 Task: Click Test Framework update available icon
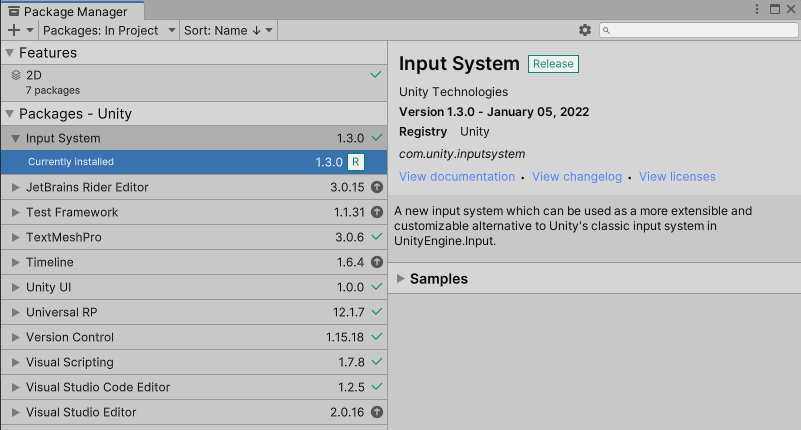click(x=377, y=212)
